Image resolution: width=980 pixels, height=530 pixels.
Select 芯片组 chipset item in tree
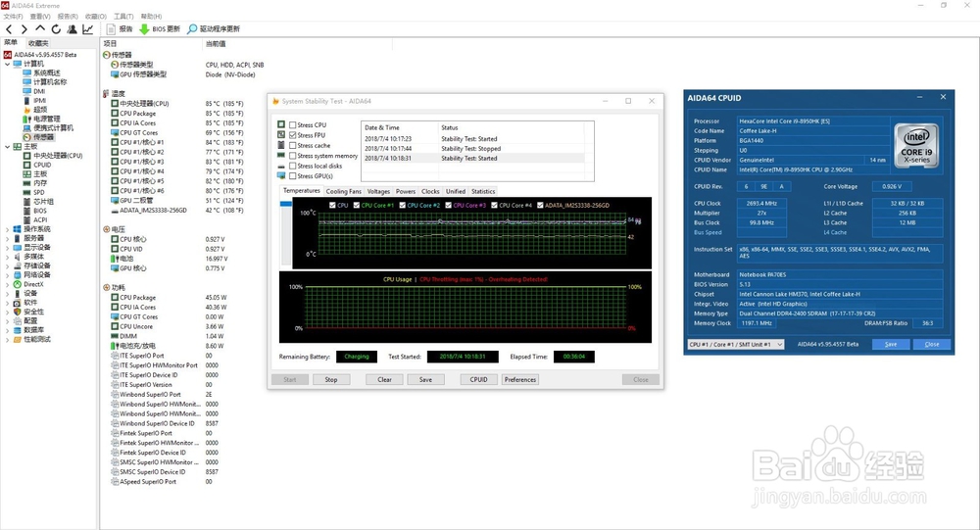pyautogui.click(x=43, y=202)
